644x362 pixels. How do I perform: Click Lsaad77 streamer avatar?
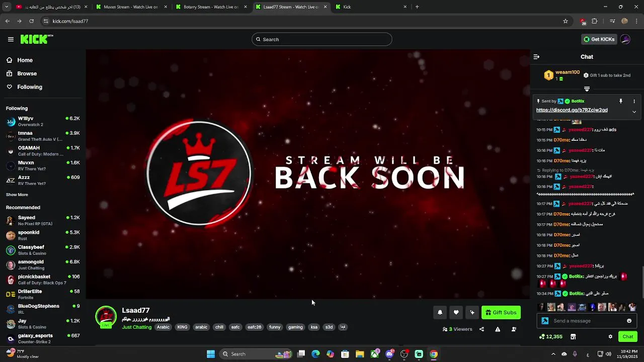pos(106,317)
